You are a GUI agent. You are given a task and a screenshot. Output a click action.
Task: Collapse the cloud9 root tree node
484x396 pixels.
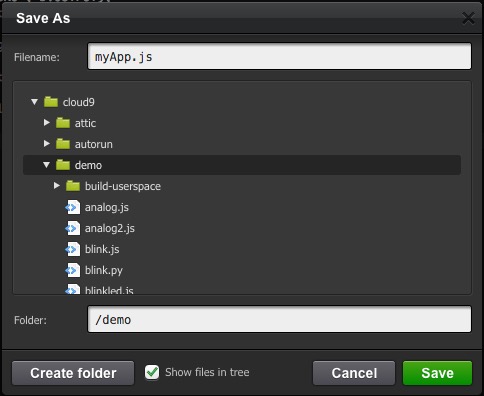point(34,102)
